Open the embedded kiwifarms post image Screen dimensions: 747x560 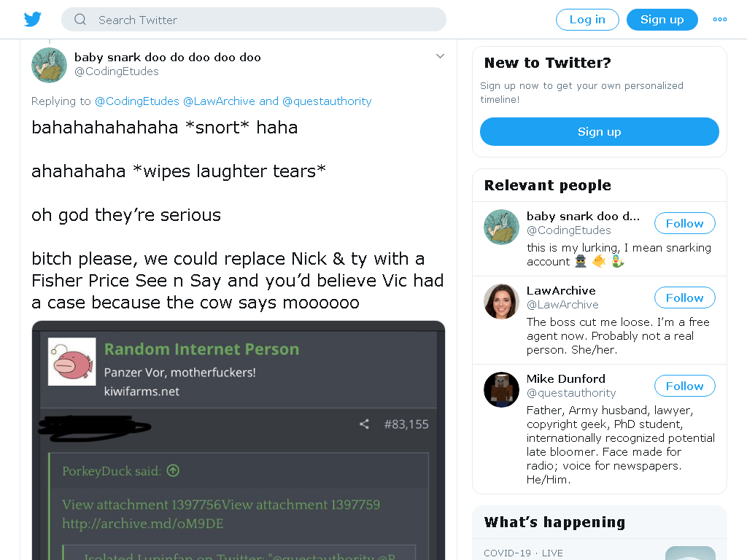[x=239, y=440]
